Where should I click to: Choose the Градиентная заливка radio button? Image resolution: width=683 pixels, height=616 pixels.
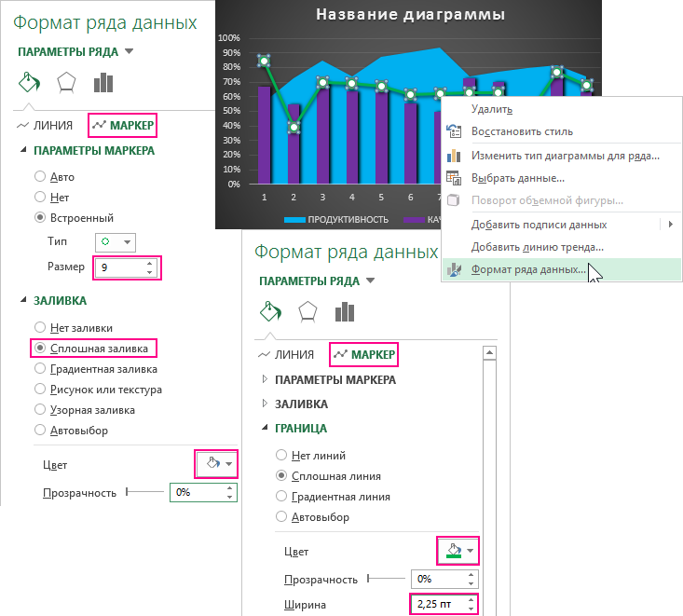click(40, 369)
